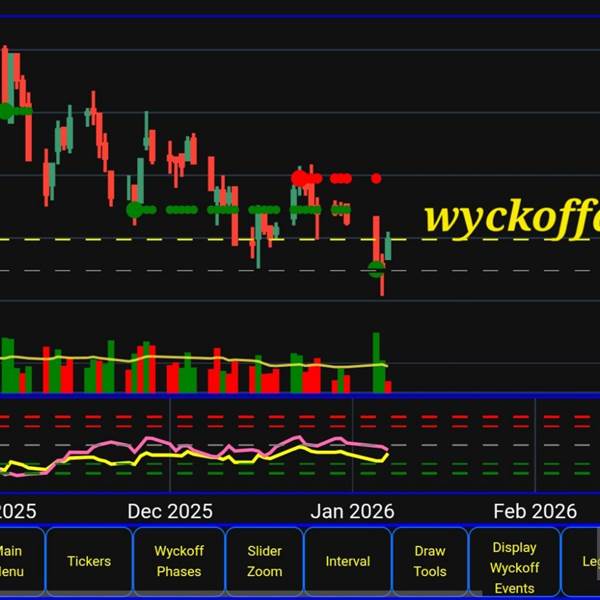The height and width of the screenshot is (600, 600).
Task: Click the Feb 2026 axis label
Action: click(x=535, y=511)
